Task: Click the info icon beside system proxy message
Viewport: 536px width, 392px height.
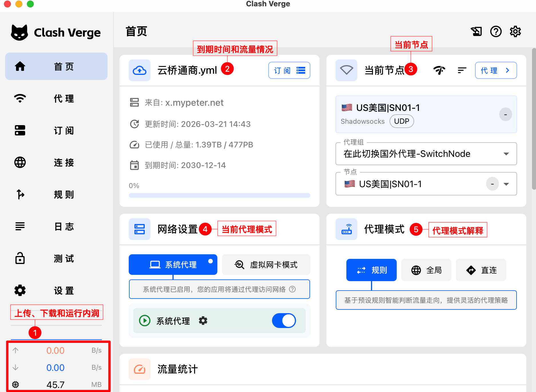Action: 292,289
